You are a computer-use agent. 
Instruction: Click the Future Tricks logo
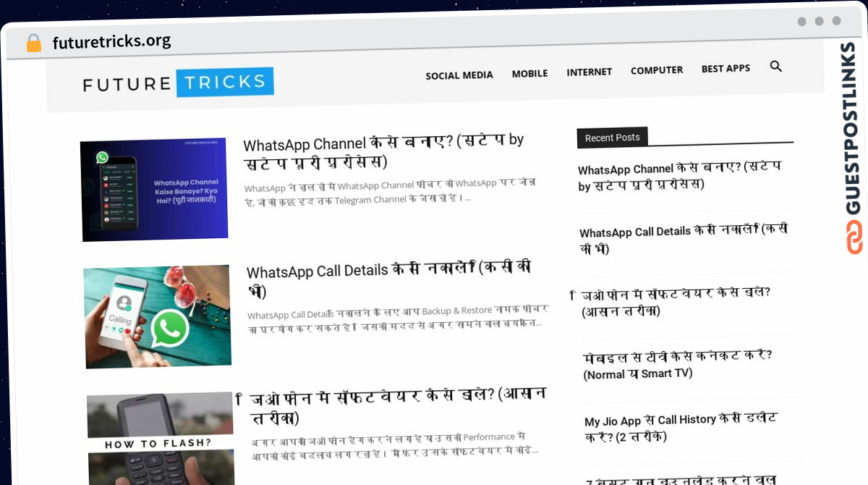pos(178,83)
